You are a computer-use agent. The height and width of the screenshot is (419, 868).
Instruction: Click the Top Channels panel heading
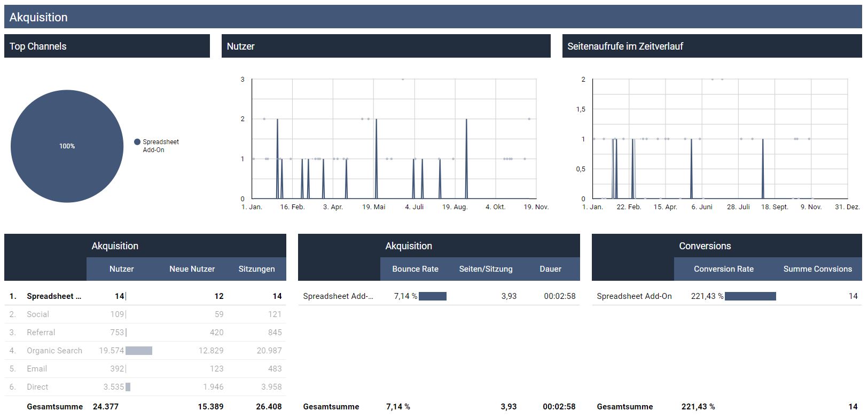coord(38,46)
